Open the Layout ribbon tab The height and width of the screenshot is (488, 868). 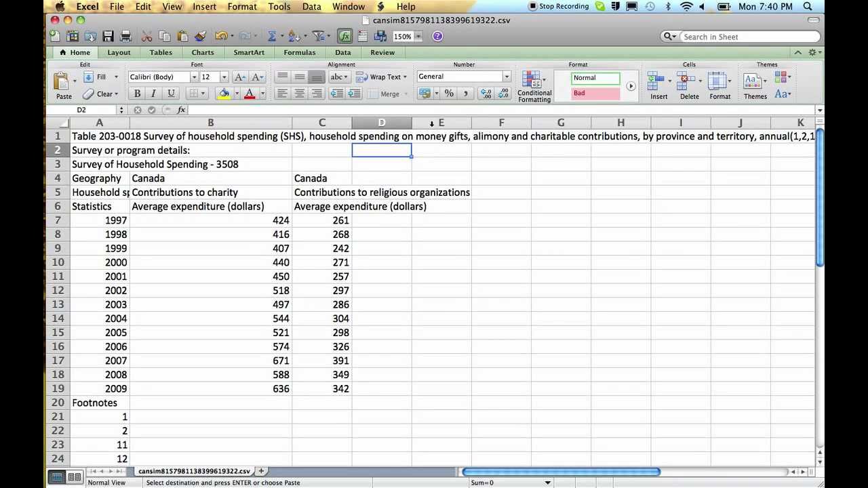[119, 52]
